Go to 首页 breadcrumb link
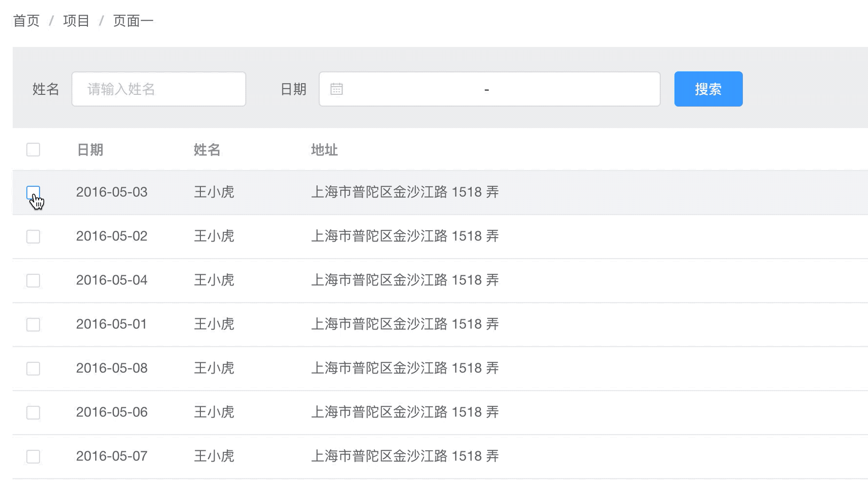 pyautogui.click(x=26, y=21)
